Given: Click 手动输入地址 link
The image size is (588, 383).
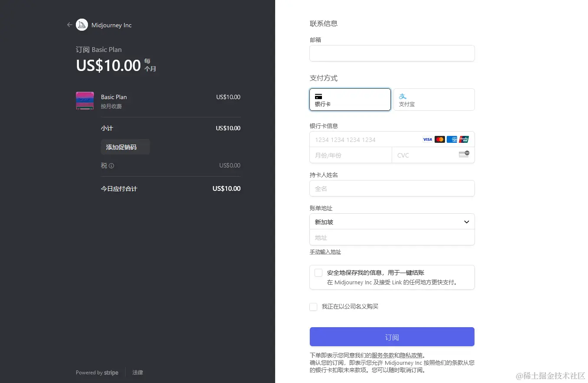Looking at the screenshot, I should click(x=325, y=252).
